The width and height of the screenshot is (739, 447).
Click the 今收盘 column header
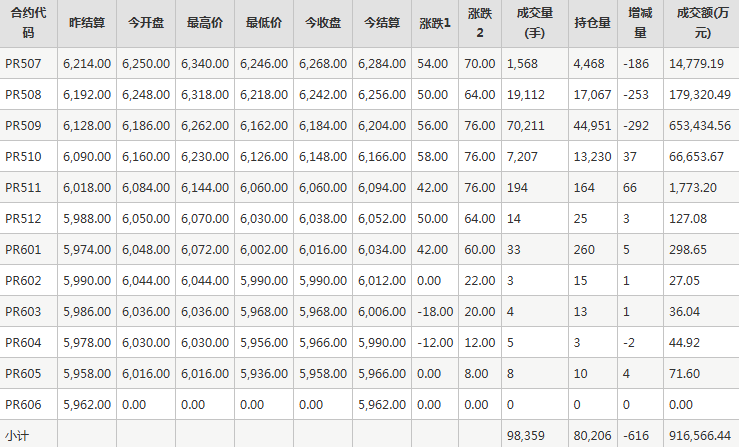[x=323, y=23]
